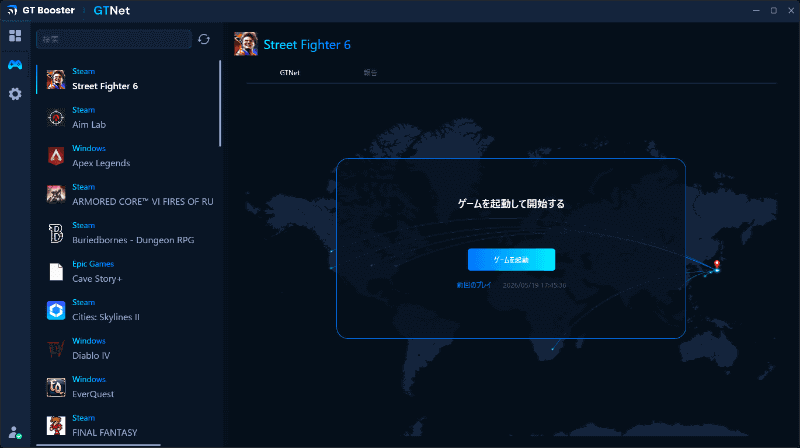
Task: Click the EverQuest game icon
Action: 56,387
